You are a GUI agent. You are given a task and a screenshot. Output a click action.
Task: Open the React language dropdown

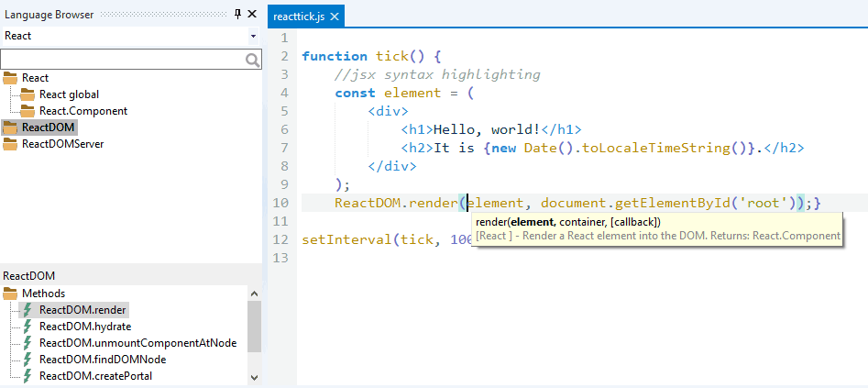(x=253, y=36)
